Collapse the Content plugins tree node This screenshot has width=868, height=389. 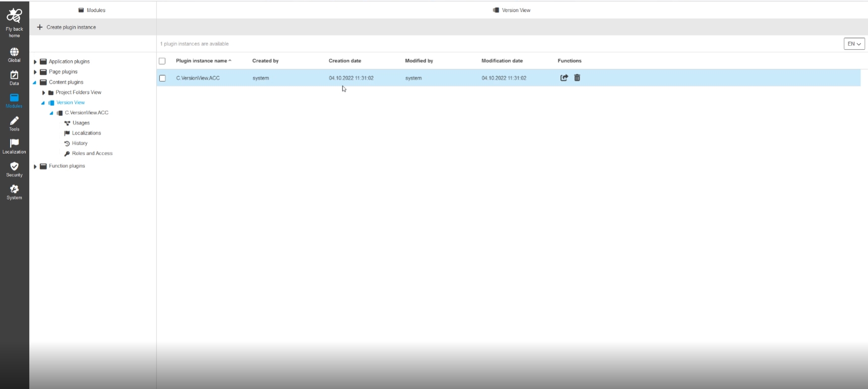(x=35, y=83)
